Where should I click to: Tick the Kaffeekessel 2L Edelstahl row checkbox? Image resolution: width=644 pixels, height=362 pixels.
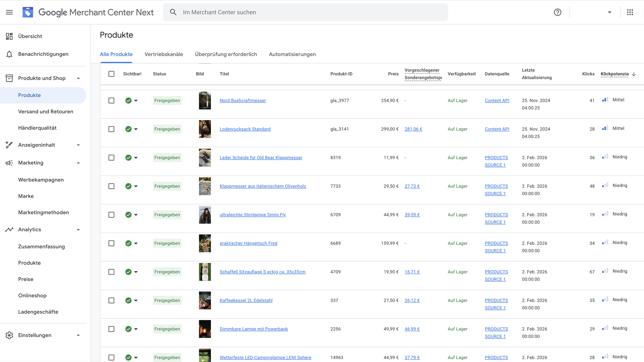pos(111,300)
